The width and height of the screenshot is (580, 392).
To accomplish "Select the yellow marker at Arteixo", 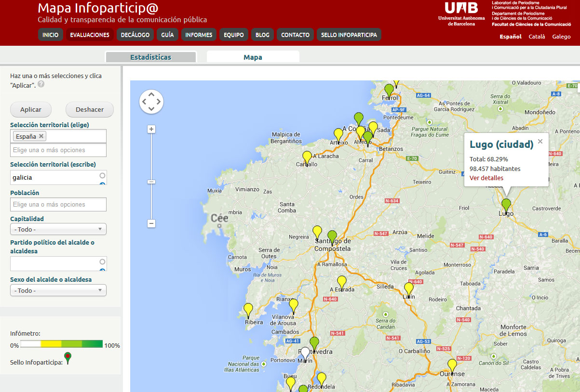I will pyautogui.click(x=338, y=135).
